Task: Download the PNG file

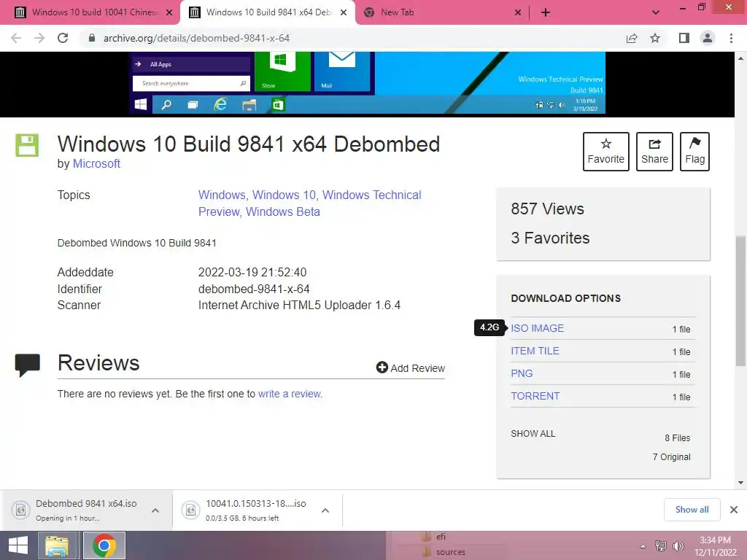Action: (522, 373)
